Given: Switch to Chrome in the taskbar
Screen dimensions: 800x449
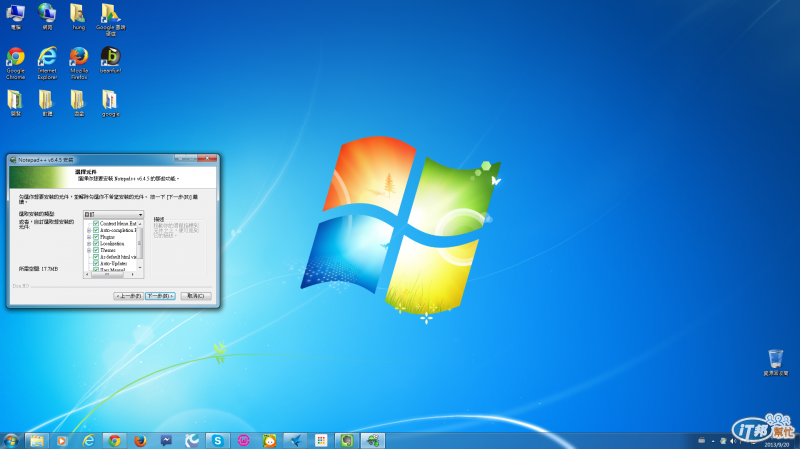Looking at the screenshot, I should [114, 440].
